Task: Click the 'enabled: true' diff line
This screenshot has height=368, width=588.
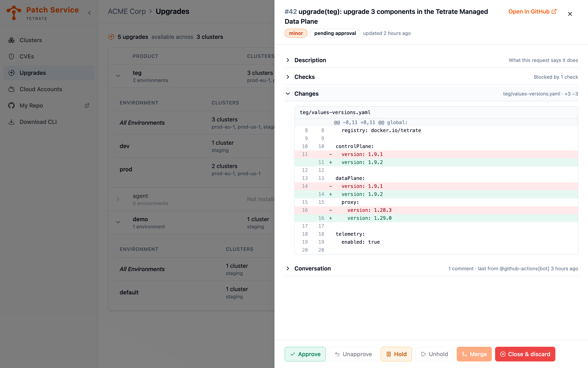Action: point(436,242)
